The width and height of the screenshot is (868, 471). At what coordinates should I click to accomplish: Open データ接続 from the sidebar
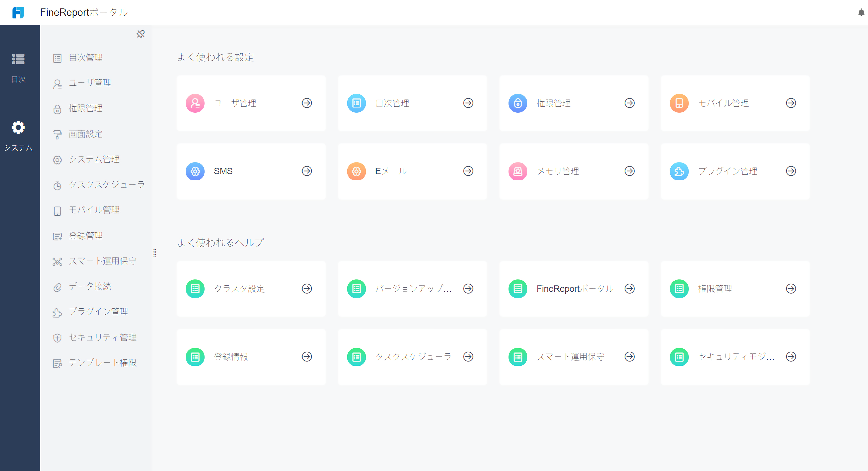coord(90,287)
